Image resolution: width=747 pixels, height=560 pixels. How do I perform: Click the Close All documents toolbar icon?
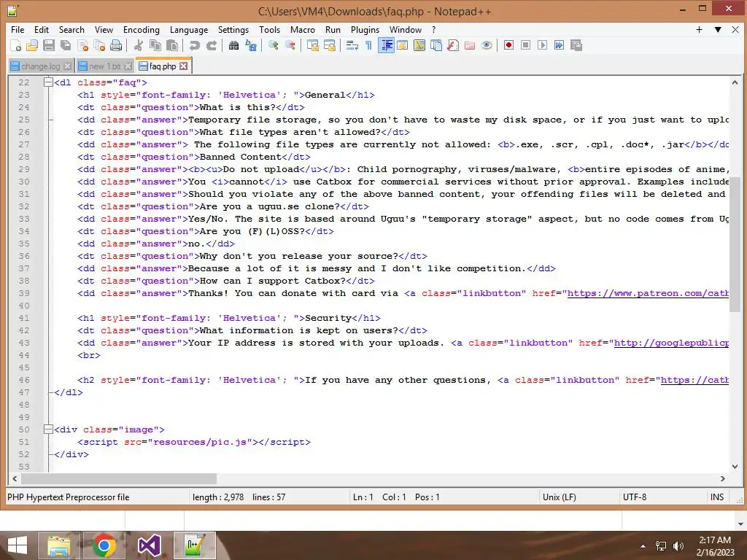[99, 45]
